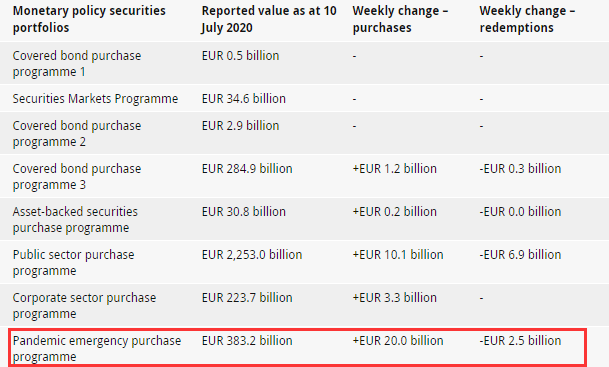Viewport: 609px width, 367px height.
Task: Select the 'Covered bond purchase programme 3' label
Action: point(77,177)
